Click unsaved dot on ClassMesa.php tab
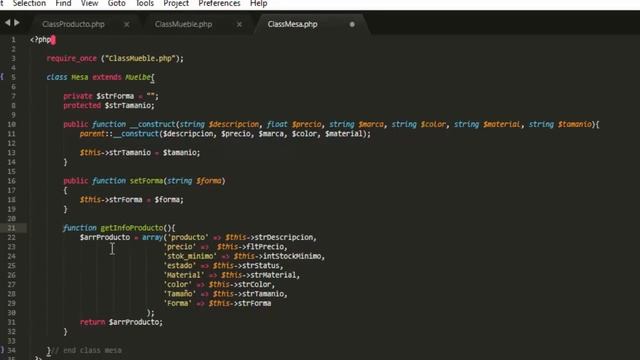 352,24
